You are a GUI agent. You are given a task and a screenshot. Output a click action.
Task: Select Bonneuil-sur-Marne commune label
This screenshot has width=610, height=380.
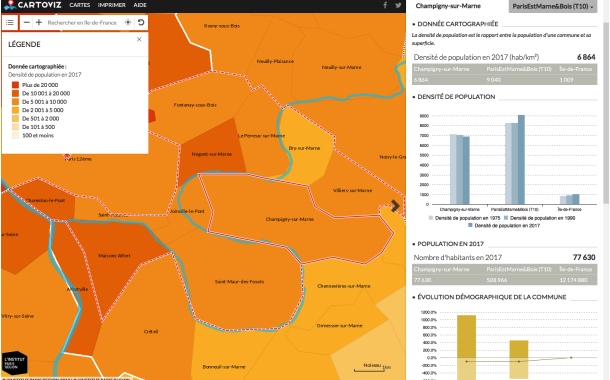pyautogui.click(x=224, y=367)
